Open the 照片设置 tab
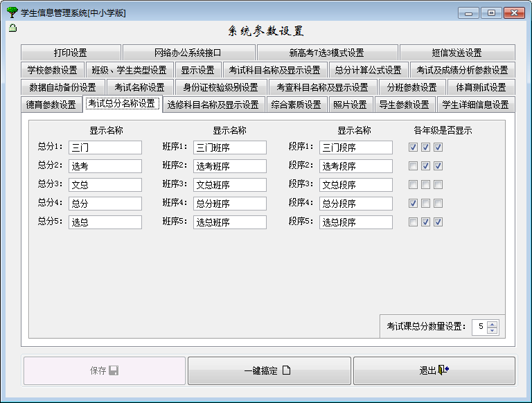The width and height of the screenshot is (532, 403). point(350,105)
